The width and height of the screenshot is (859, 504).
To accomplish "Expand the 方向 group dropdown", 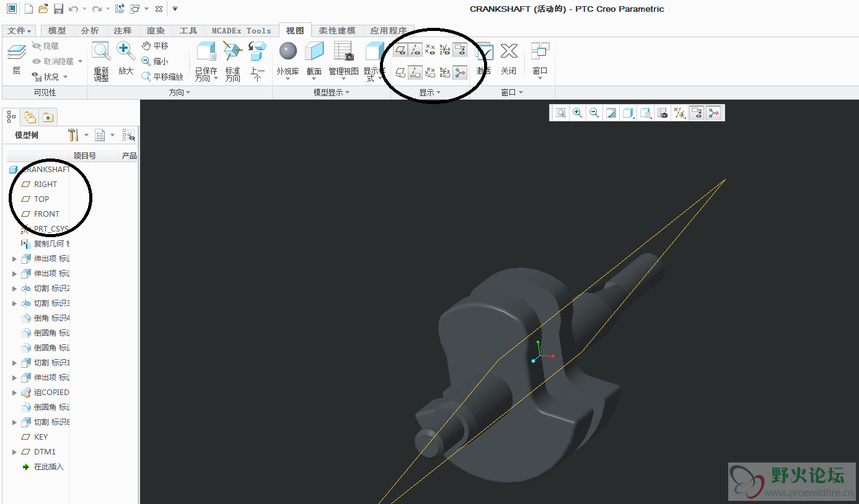I will (180, 92).
